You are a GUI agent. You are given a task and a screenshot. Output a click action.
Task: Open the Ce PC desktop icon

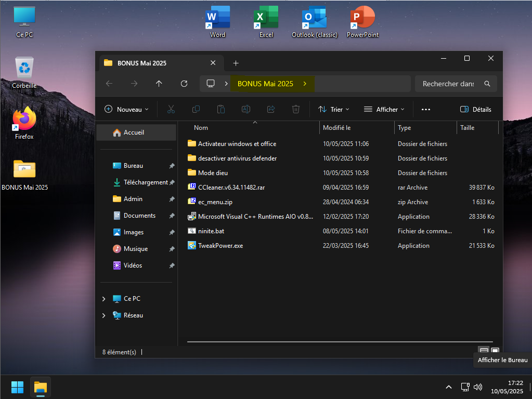[x=24, y=22]
